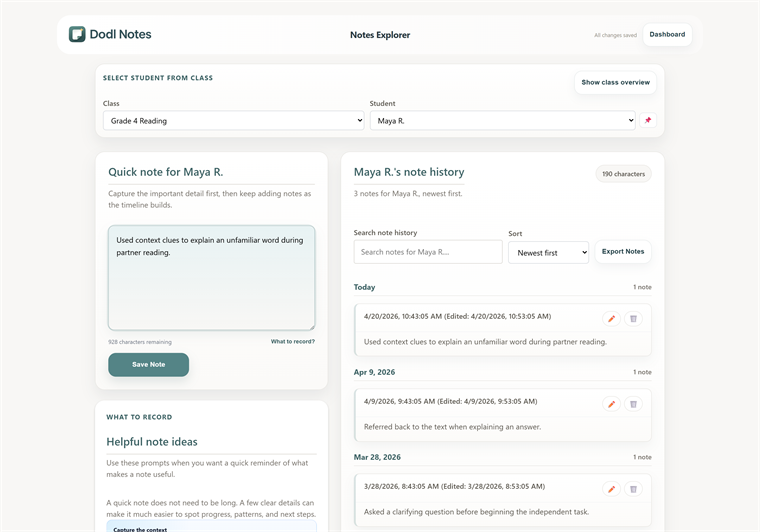This screenshot has height=532, width=760.
Task: Click the 'Maya R.'s note history' heading
Action: click(x=409, y=172)
